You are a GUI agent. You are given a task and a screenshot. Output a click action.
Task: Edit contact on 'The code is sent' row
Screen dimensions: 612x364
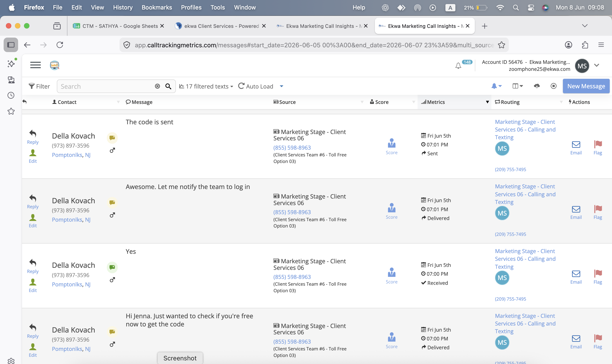tap(33, 156)
